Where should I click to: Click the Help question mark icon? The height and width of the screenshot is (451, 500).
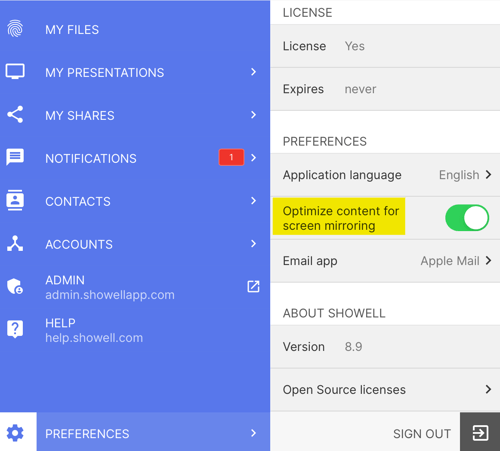pyautogui.click(x=15, y=329)
